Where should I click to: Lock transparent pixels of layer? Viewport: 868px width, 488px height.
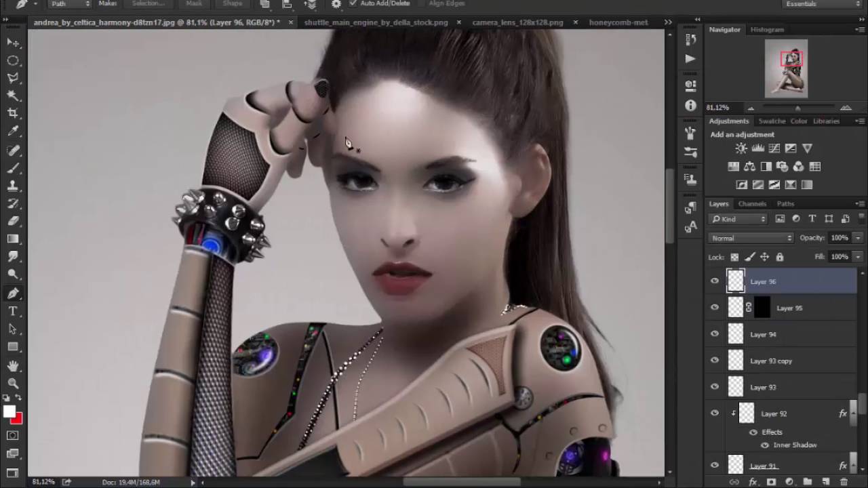click(x=734, y=257)
